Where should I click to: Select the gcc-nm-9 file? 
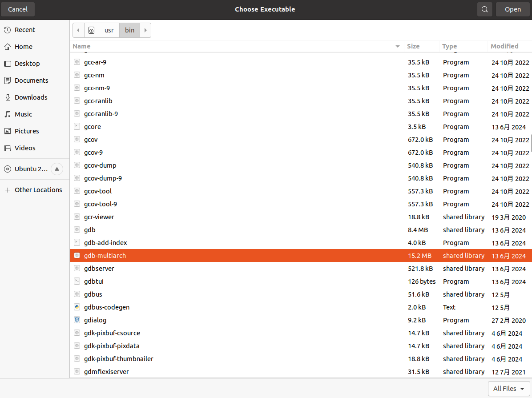pos(301,88)
